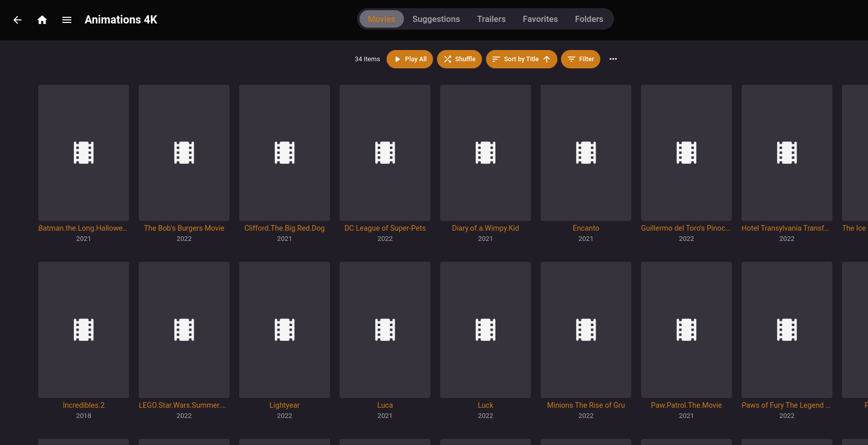This screenshot has height=445, width=868.
Task: Click the Encanto title text
Action: point(586,228)
